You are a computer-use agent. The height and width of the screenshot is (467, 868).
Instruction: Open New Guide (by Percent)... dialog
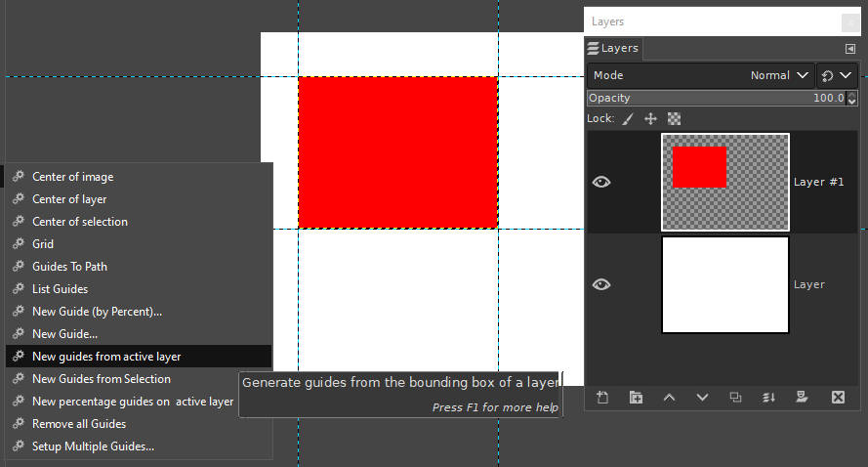point(139,312)
